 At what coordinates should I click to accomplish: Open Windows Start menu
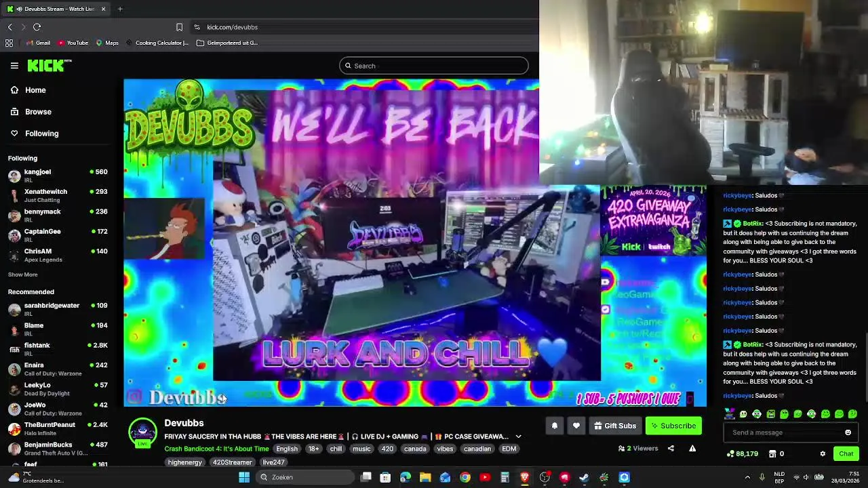pyautogui.click(x=244, y=477)
